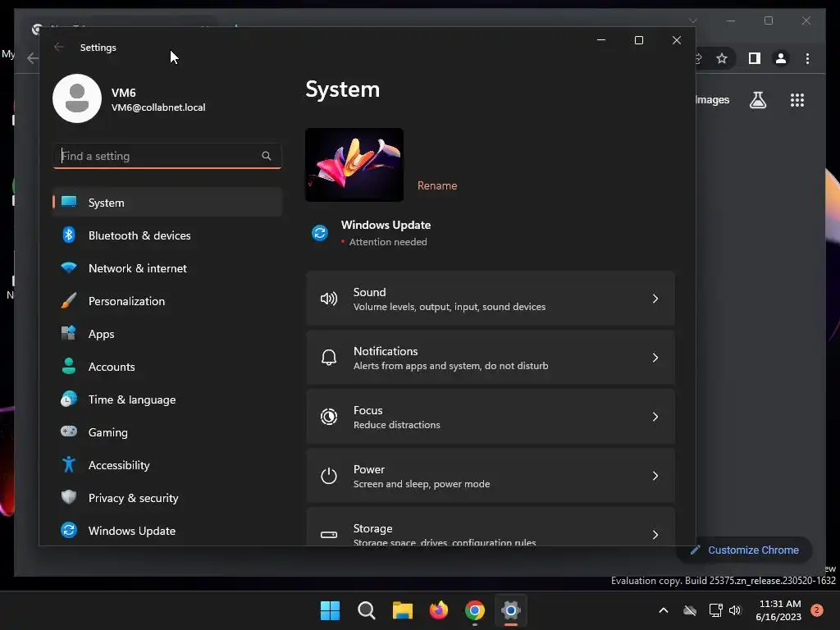Screen dimensions: 840x630
Task: Click the Personalization paintbrush icon
Action: (x=69, y=300)
